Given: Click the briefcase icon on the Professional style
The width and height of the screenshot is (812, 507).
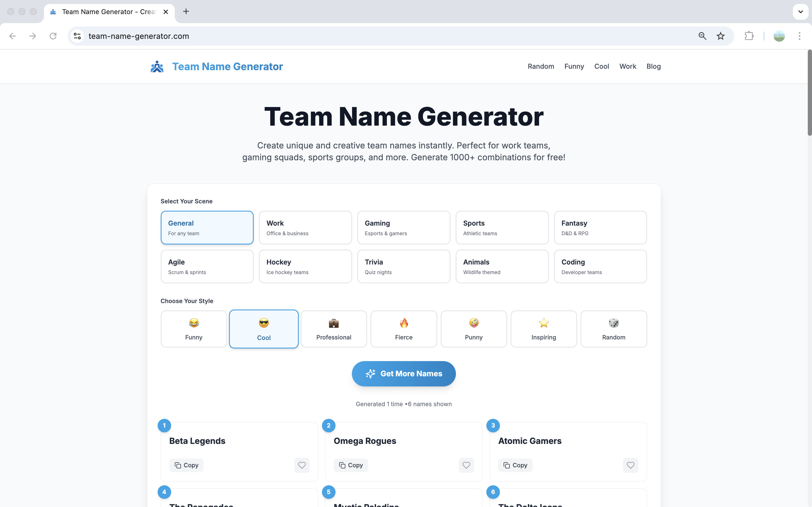Looking at the screenshot, I should tap(333, 323).
